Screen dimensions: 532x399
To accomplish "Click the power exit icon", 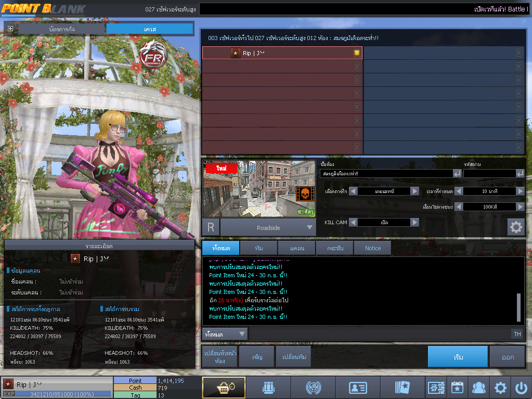I will tap(521, 388).
